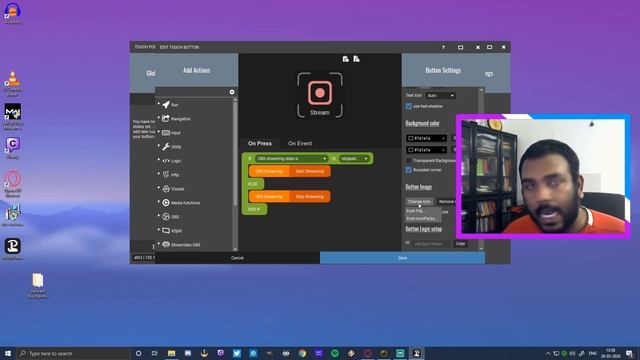Show hidden system tray icons chevron

548,353
